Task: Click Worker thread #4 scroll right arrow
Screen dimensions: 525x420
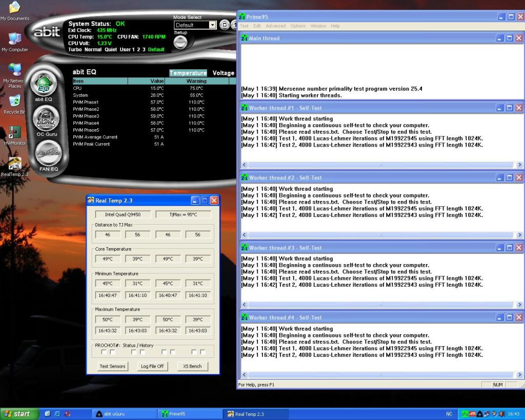Action: tap(520, 374)
